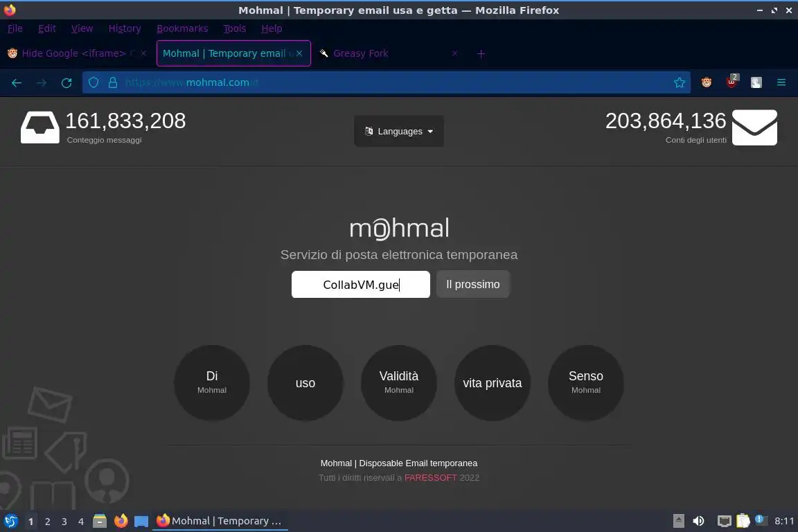Expand the Languages dropdown
Screen dimensions: 798x532
coord(399,132)
